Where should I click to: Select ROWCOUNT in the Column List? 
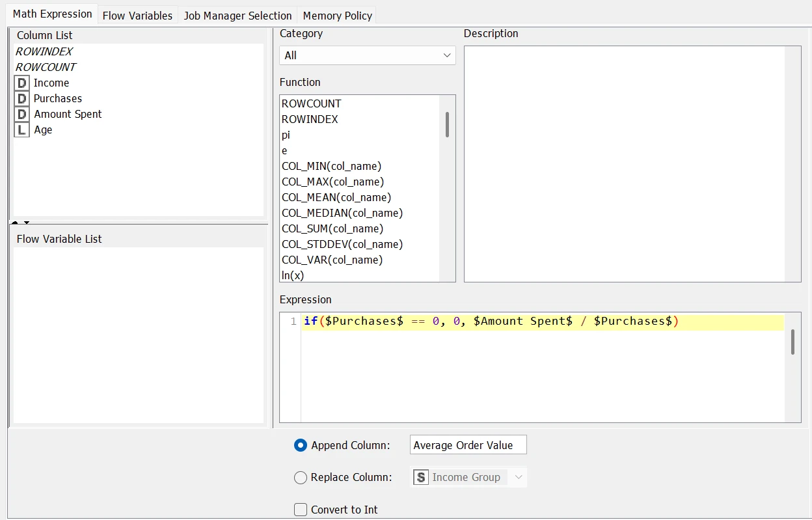[46, 67]
